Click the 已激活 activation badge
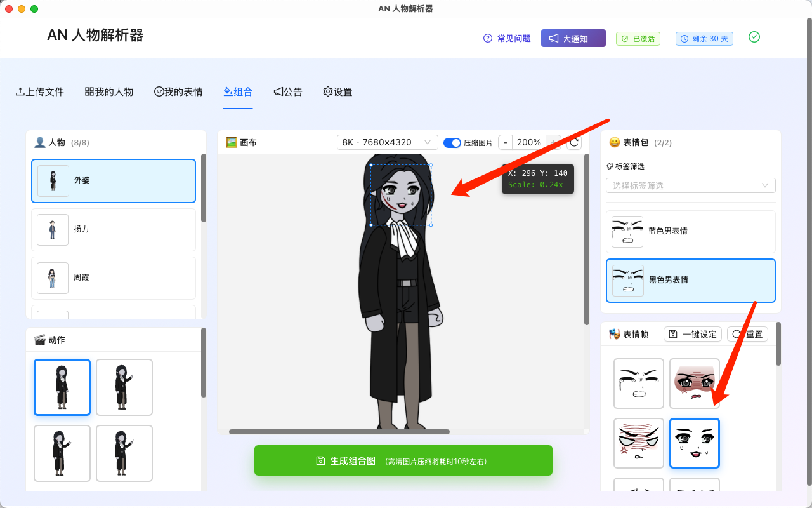 [x=638, y=39]
